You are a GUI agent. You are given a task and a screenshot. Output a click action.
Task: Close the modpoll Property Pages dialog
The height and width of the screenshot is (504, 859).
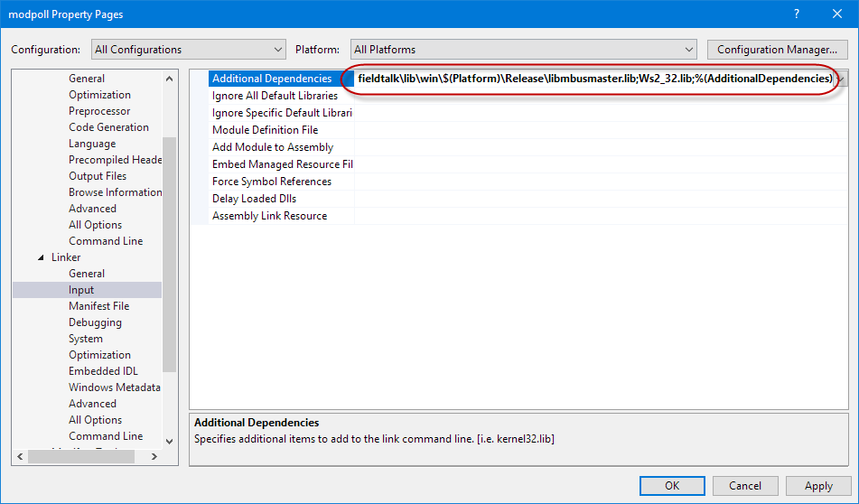[837, 14]
